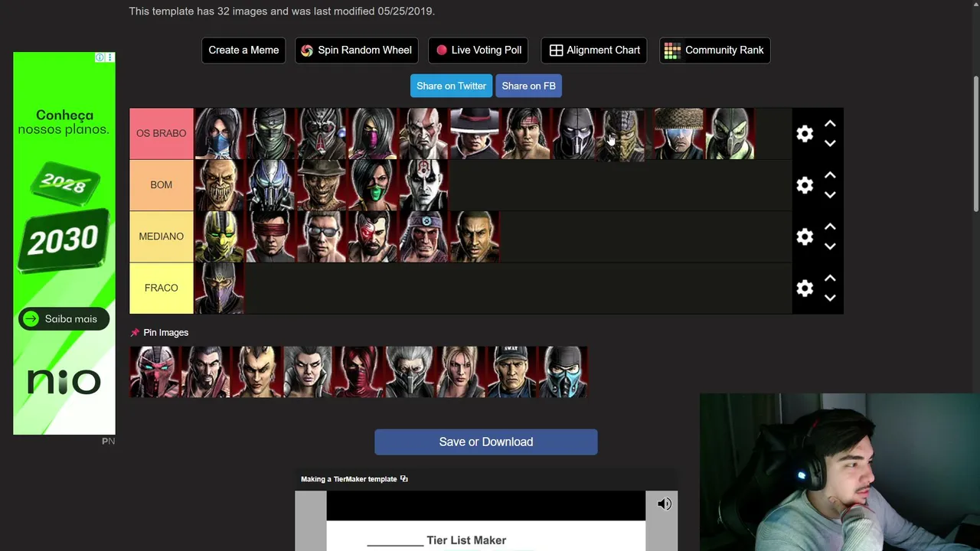Open the Alignment Chart
This screenshot has width=980, height=551.
click(594, 51)
